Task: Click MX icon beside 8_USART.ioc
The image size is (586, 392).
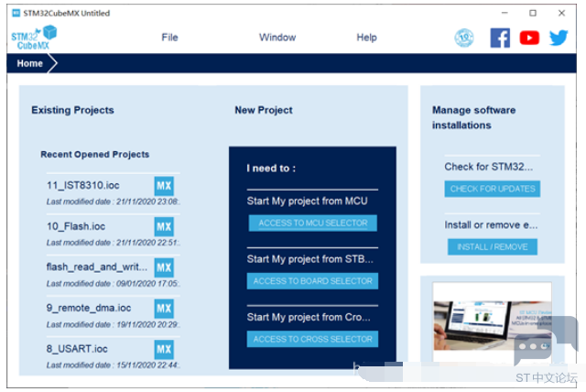Action: point(164,349)
